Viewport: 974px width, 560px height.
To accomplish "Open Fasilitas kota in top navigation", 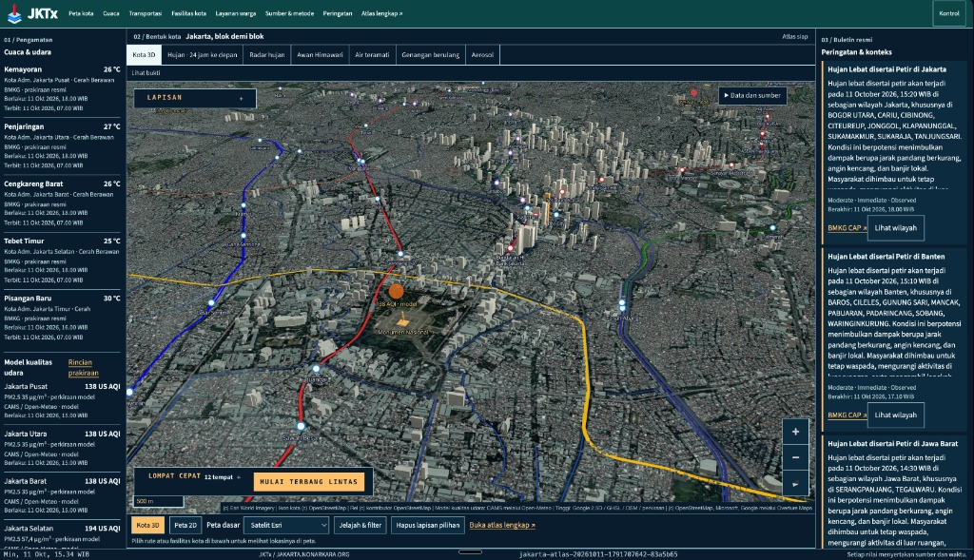I will (x=189, y=13).
